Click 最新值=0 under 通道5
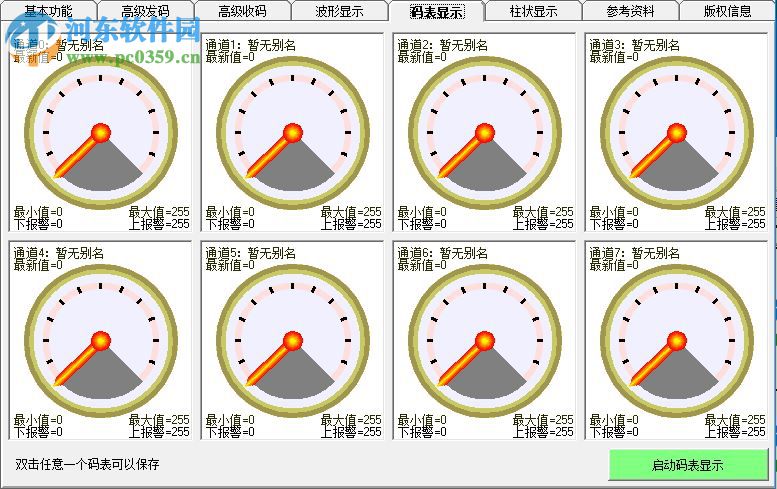Viewport: 777px width, 489px height. point(230,265)
